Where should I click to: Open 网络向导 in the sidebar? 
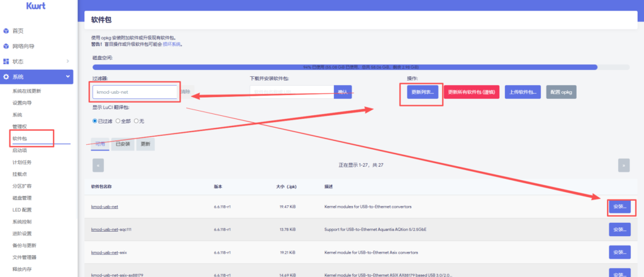(23, 46)
